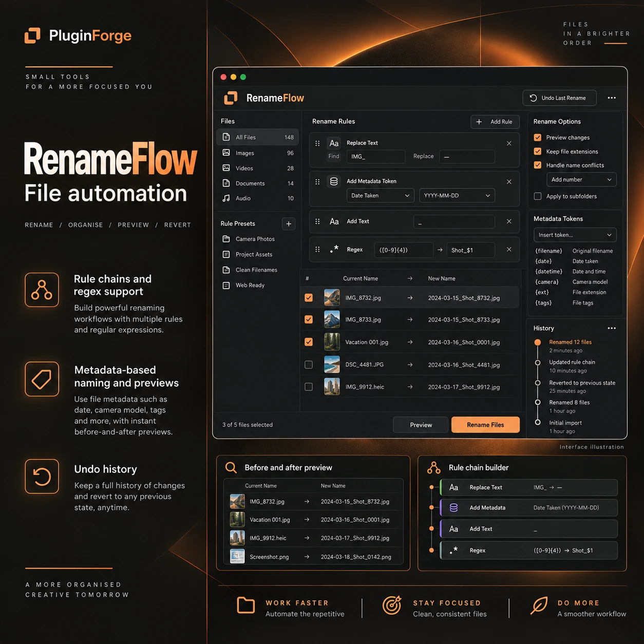The width and height of the screenshot is (644, 644).
Task: Toggle the Preview changes checkbox
Action: coord(538,138)
